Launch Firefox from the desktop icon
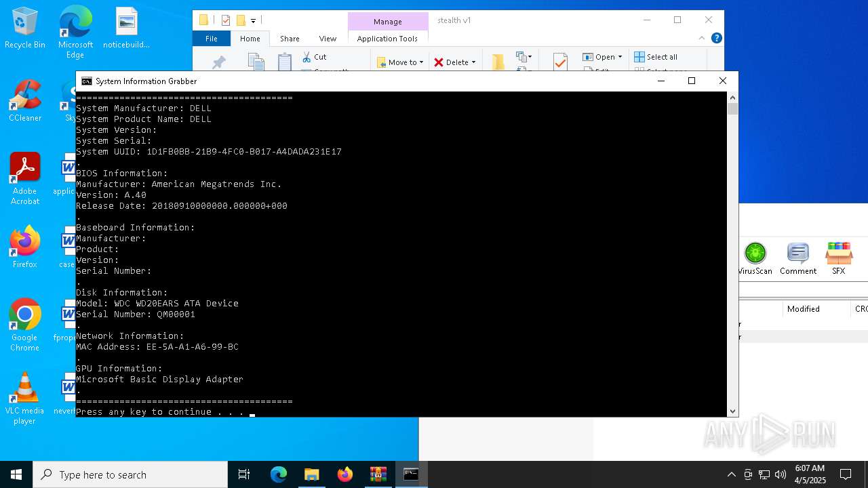This screenshot has height=488, width=868. [25, 247]
